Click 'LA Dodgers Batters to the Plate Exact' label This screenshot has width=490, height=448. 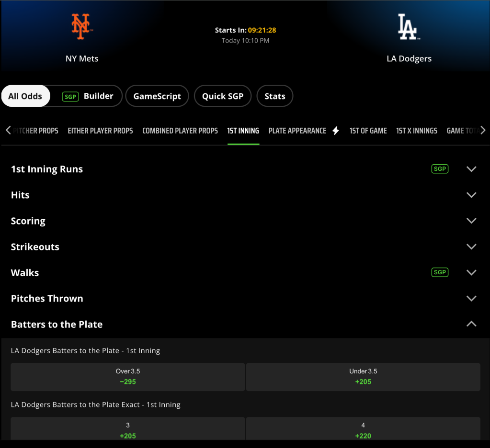pyautogui.click(x=96, y=404)
